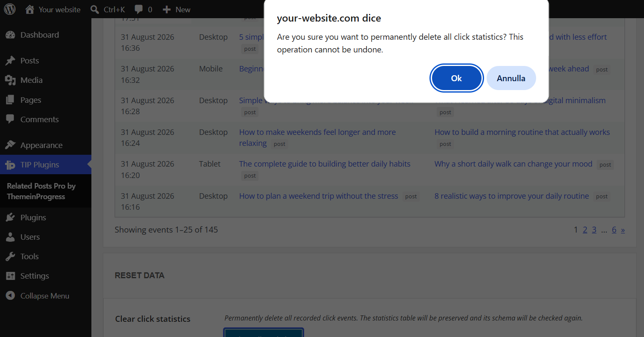Image resolution: width=644 pixels, height=337 pixels.
Task: Click the plus New icon
Action: click(x=167, y=9)
